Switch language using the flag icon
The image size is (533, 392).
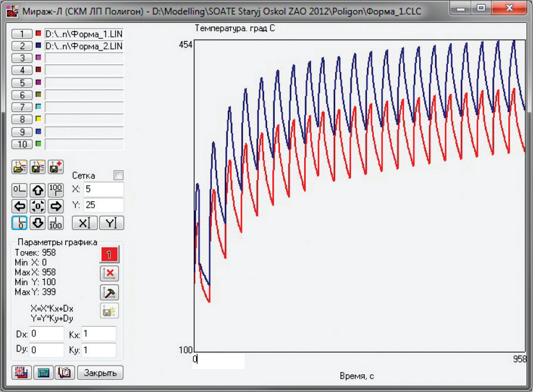tap(21, 373)
